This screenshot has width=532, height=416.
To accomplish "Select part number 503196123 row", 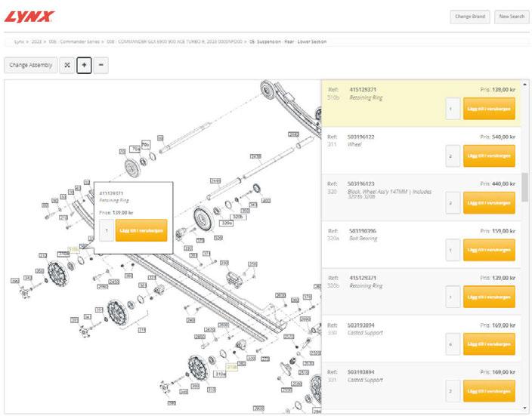I will [360, 183].
